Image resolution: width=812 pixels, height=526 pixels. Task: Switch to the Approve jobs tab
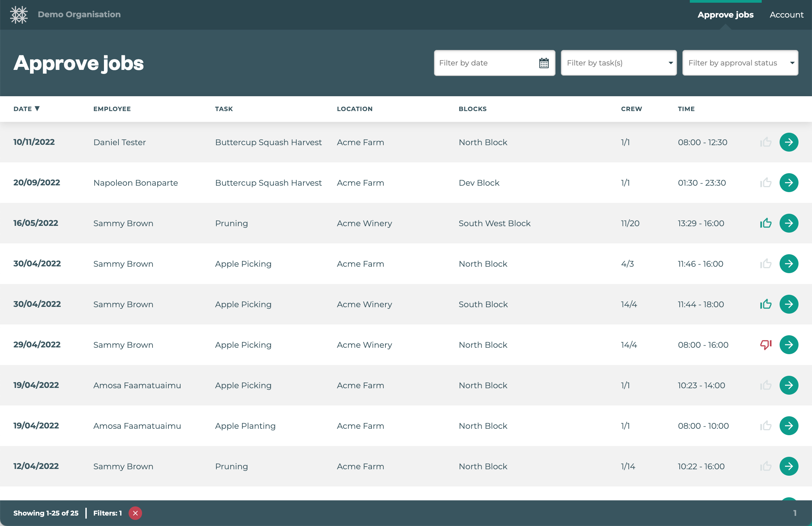coord(725,15)
